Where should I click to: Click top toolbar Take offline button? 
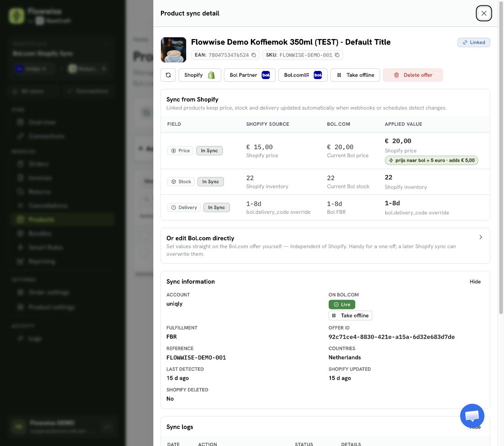355,75
